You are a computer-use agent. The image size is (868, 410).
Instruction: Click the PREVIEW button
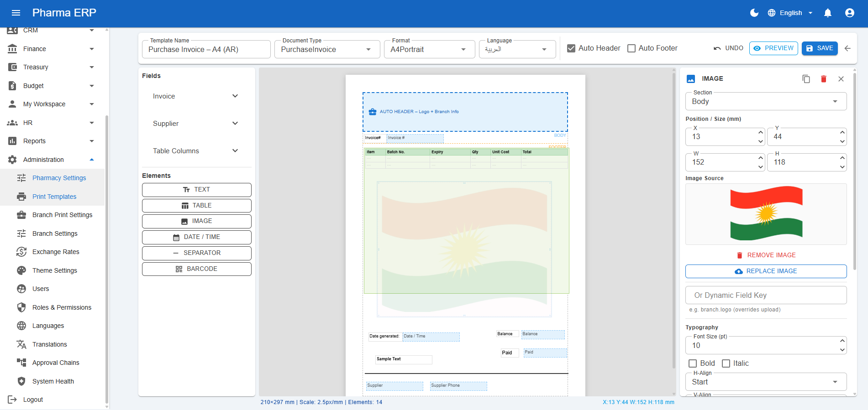[773, 48]
